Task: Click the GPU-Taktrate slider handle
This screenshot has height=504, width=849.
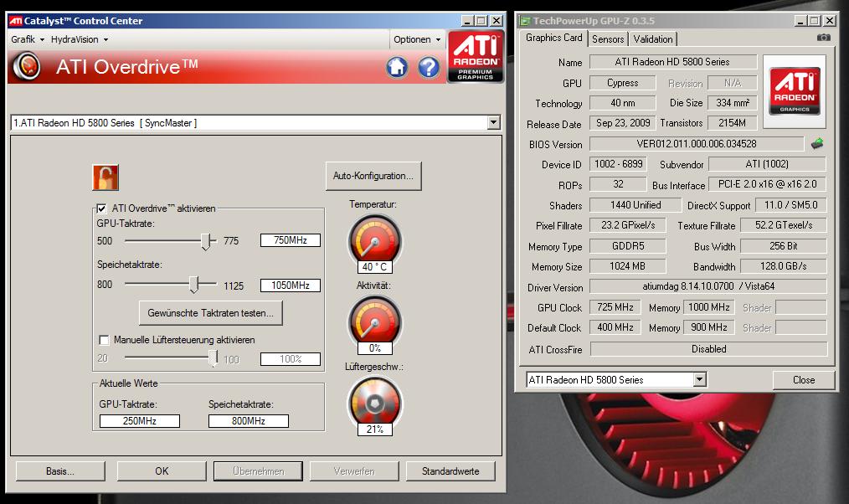Action: (206, 241)
